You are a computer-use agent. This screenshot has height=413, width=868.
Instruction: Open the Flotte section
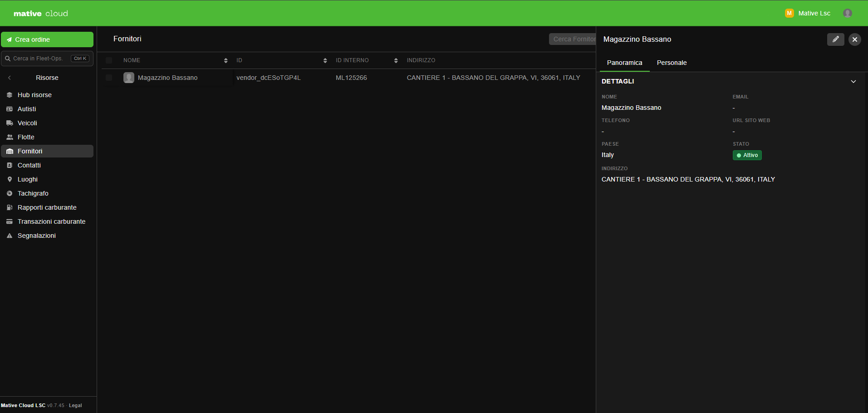pos(47,137)
